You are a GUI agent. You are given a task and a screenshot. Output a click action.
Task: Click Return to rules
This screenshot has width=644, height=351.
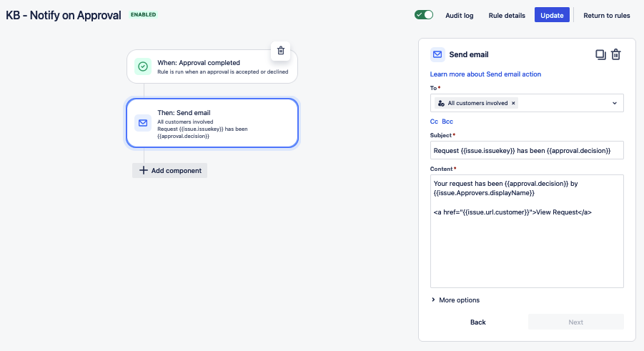tap(607, 15)
